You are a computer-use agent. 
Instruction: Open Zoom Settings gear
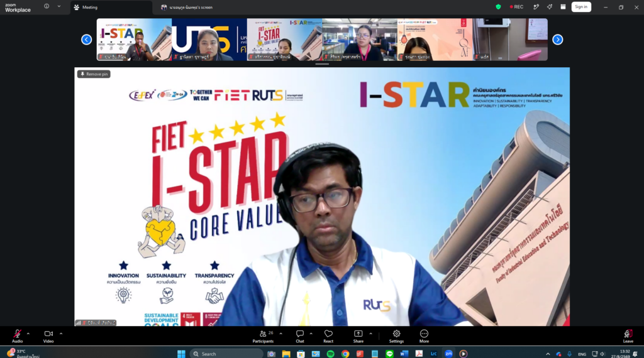pos(396,336)
